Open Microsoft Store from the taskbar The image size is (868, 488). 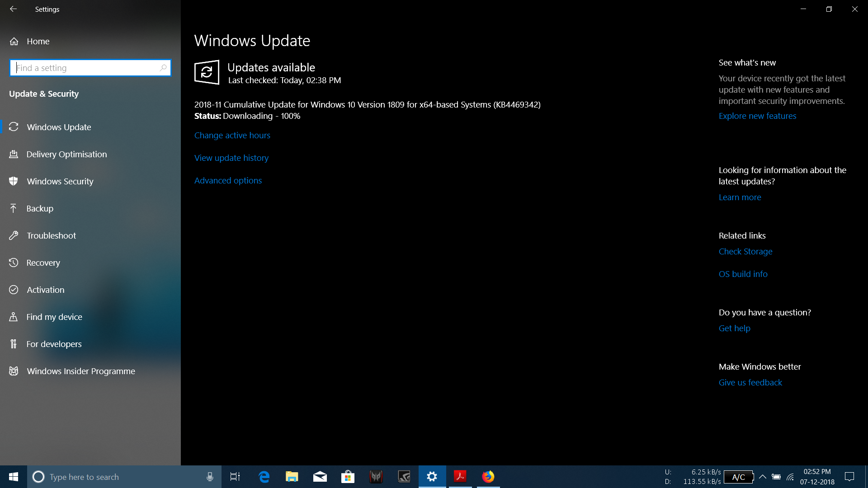click(348, 477)
